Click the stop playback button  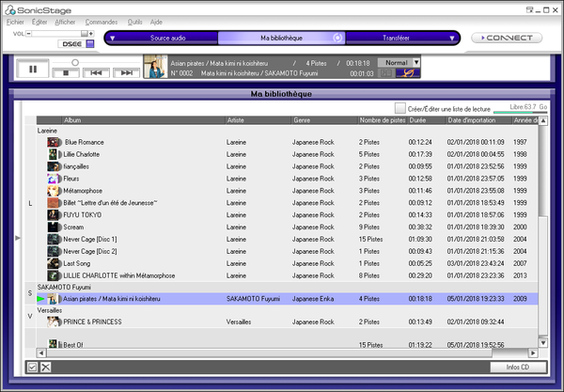coord(64,72)
